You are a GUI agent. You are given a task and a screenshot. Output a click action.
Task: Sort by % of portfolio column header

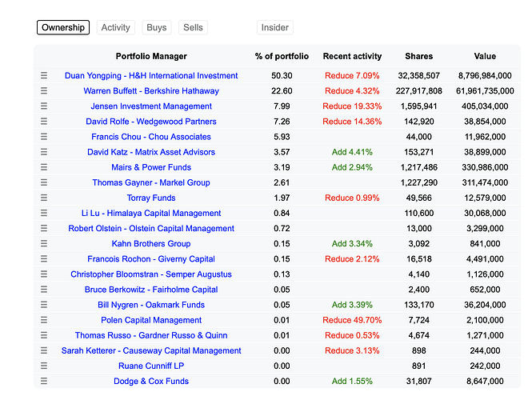282,56
